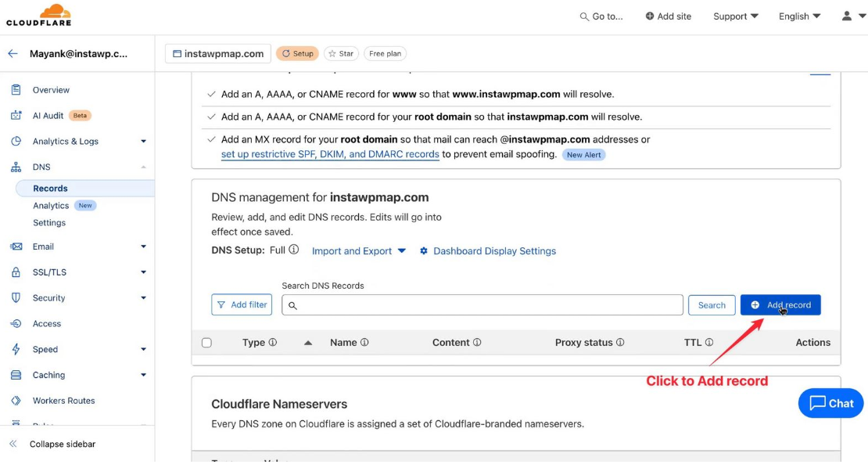This screenshot has width=868, height=468.
Task: Click the info icon beside the TTL column
Action: click(709, 342)
